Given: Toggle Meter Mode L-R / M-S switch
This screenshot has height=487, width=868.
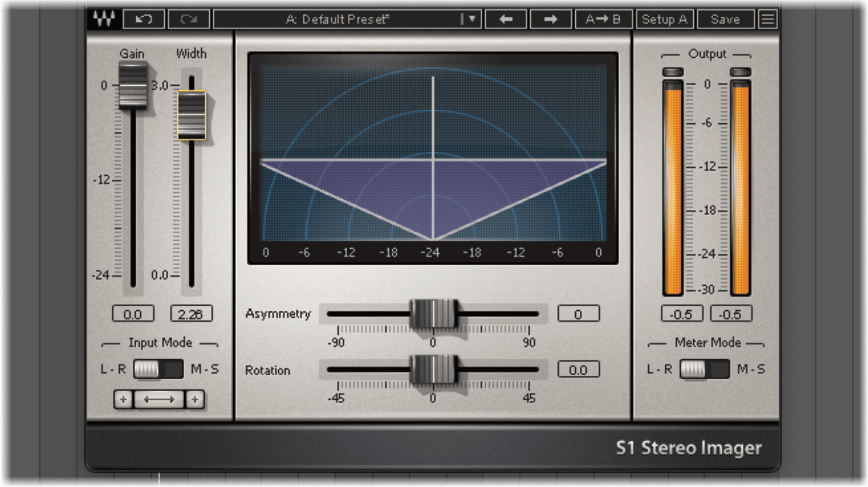Looking at the screenshot, I should [705, 369].
